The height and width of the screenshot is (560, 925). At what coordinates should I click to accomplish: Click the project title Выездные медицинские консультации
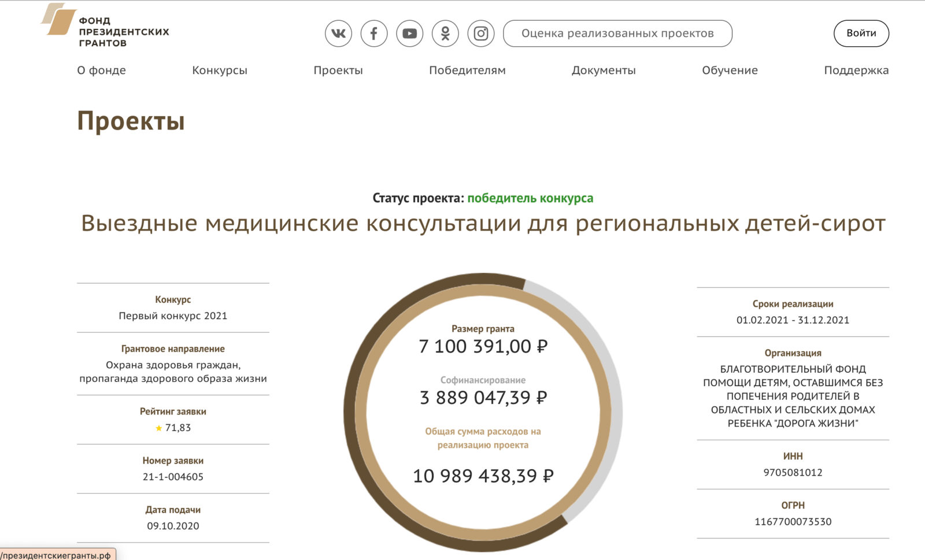(x=483, y=224)
